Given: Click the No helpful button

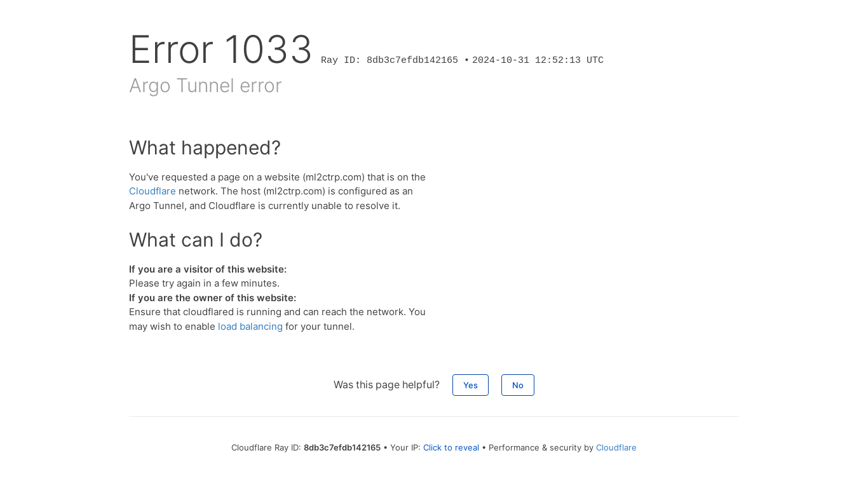Looking at the screenshot, I should tap(518, 385).
